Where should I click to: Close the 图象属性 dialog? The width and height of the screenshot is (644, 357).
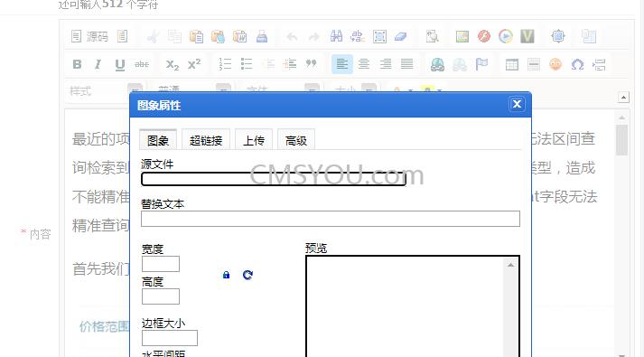point(517,104)
